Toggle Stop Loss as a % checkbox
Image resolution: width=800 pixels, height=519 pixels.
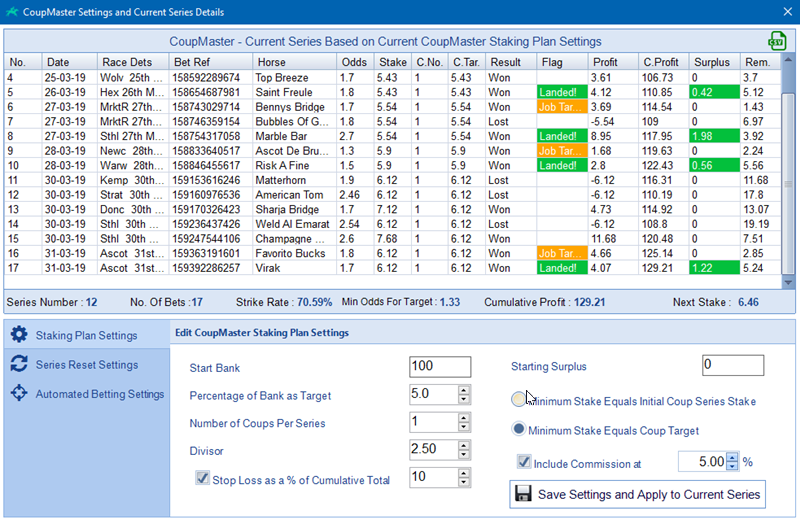pyautogui.click(x=203, y=478)
